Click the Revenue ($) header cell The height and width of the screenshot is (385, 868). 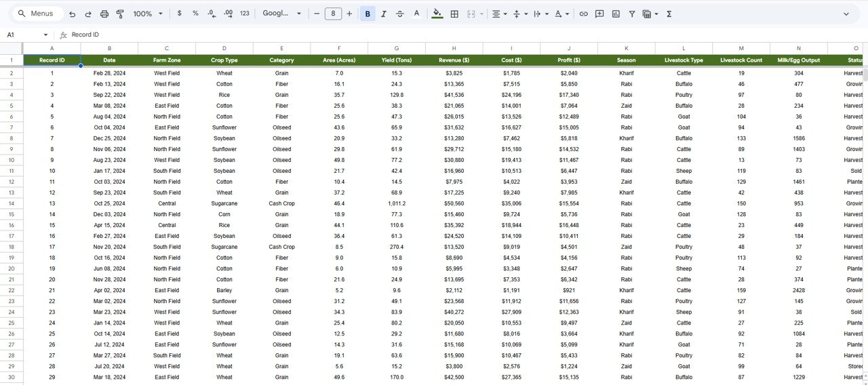(454, 60)
